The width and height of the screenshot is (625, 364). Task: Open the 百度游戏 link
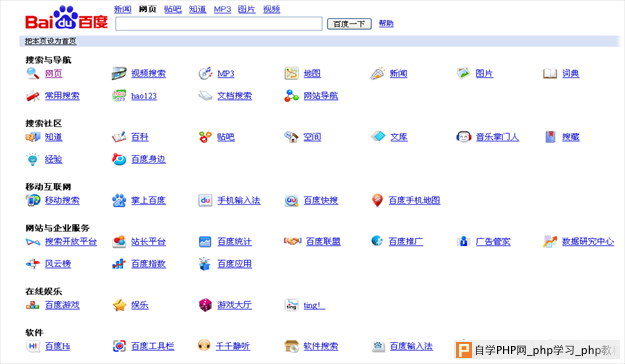62,305
